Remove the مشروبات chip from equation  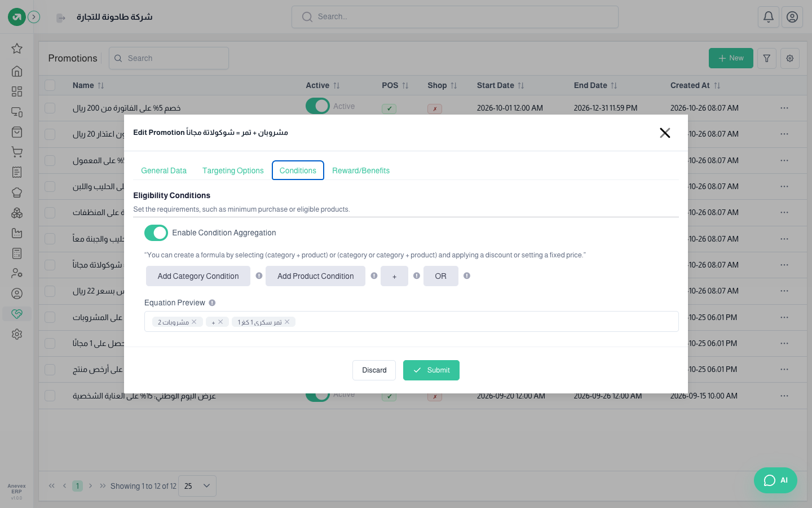(x=194, y=322)
